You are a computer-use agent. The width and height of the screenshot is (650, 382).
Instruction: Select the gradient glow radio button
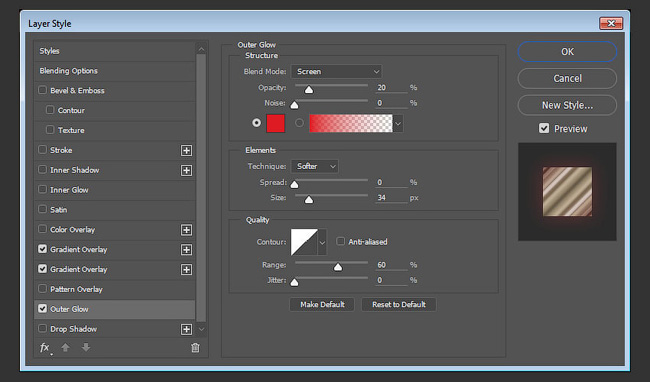coord(299,123)
